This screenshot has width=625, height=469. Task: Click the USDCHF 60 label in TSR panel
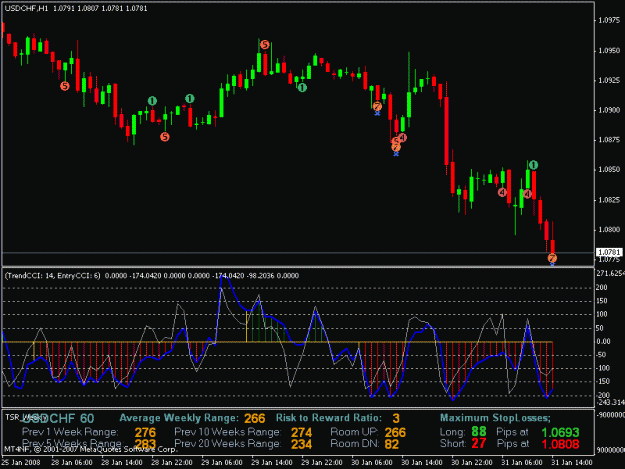[x=58, y=418]
